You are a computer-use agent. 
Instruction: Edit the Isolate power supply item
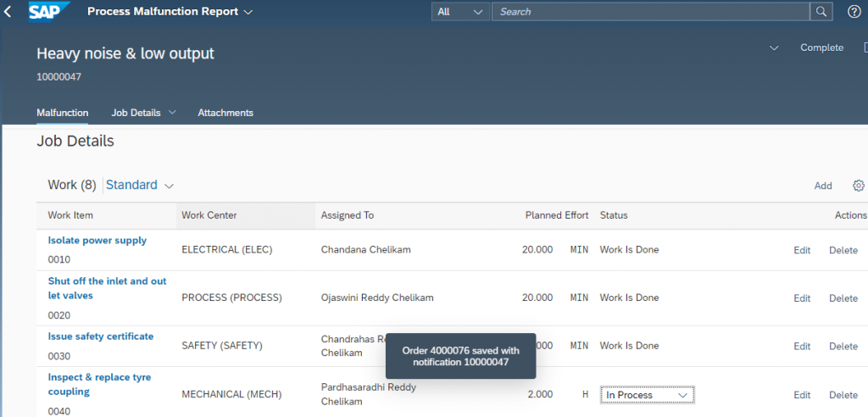coord(802,250)
